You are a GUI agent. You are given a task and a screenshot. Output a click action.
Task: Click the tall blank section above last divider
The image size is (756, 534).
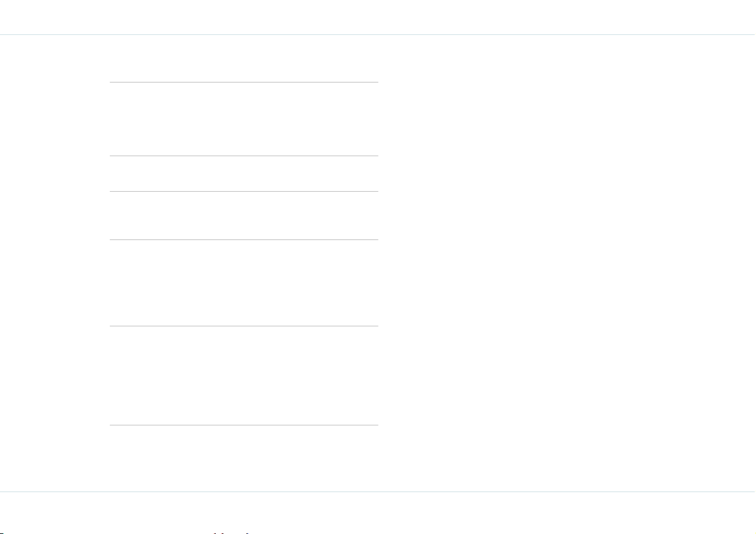click(x=244, y=376)
